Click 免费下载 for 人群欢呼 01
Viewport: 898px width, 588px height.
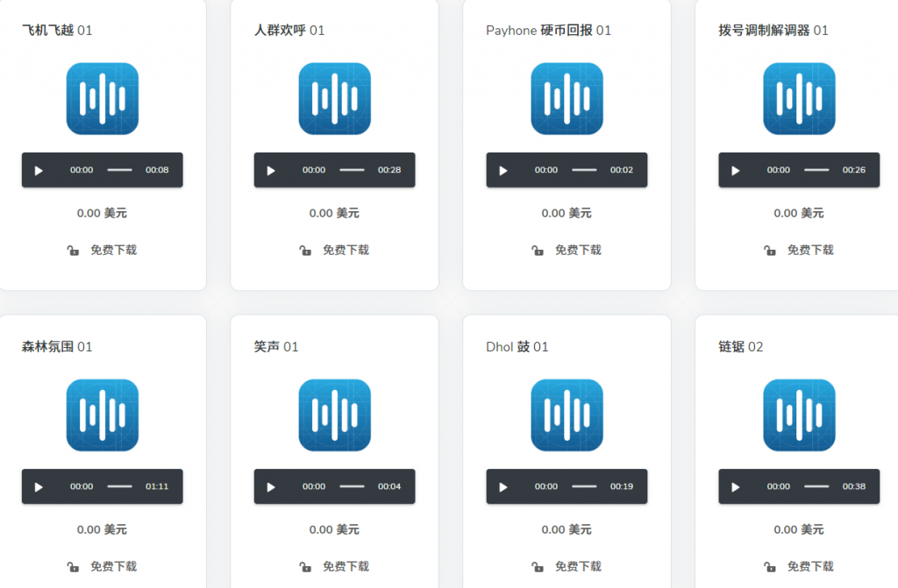point(346,250)
